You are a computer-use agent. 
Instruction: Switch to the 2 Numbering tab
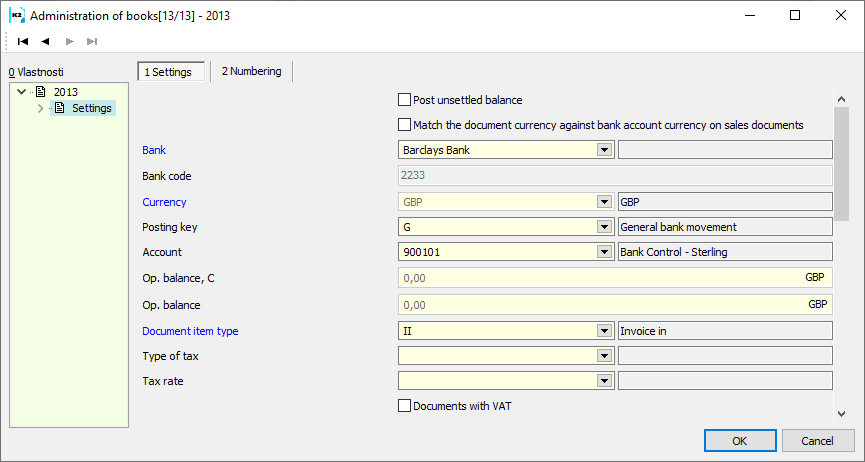(251, 71)
